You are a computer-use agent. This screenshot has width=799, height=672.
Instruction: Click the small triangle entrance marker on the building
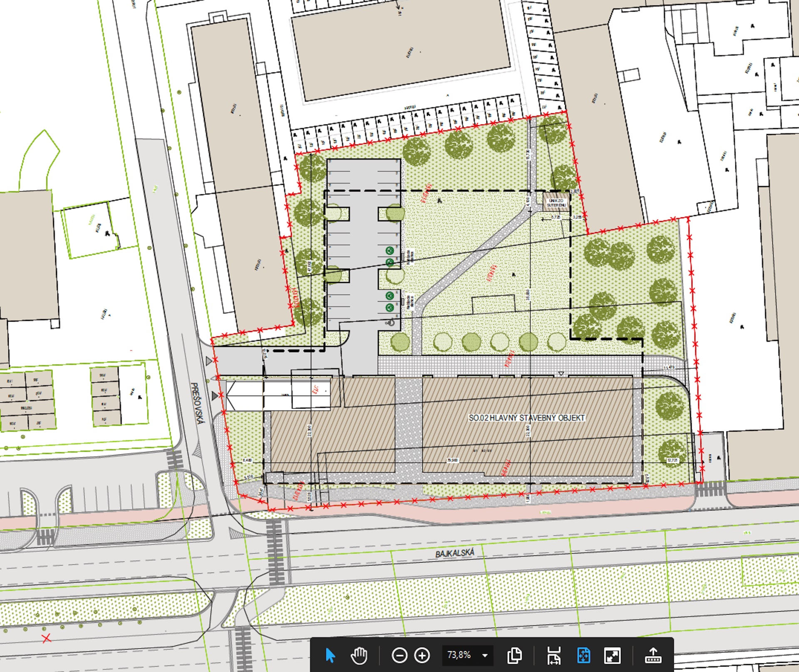click(x=561, y=374)
